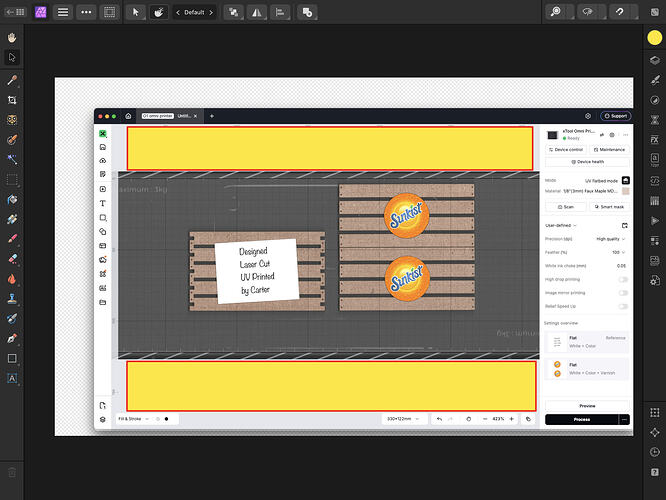The height and width of the screenshot is (500, 666).
Task: Open the code brackets panel icon
Action: tap(655, 181)
